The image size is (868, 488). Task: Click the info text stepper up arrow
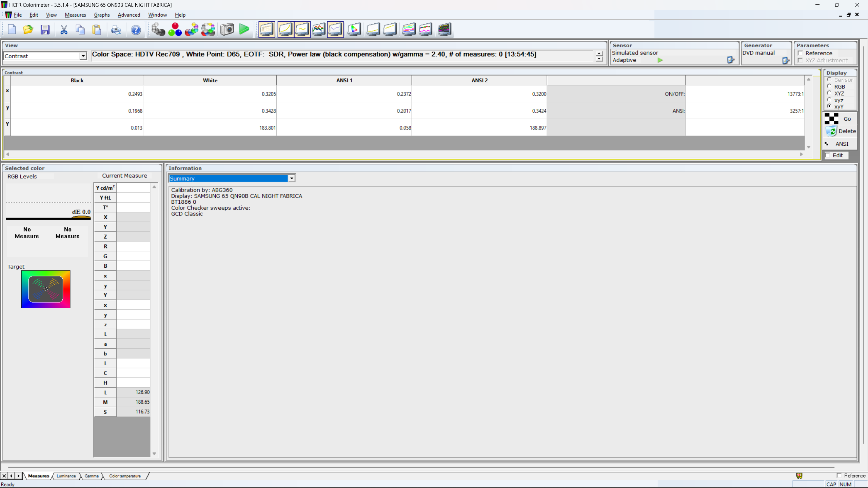tap(599, 53)
